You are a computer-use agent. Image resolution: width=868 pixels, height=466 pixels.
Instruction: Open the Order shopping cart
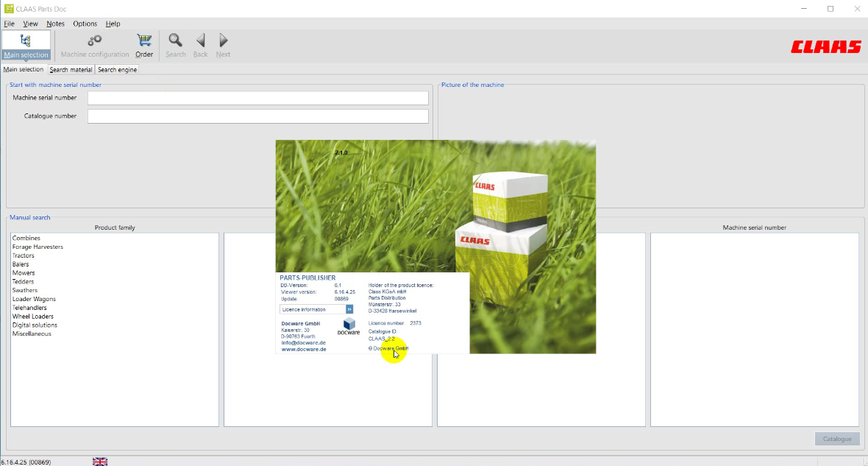[144, 46]
